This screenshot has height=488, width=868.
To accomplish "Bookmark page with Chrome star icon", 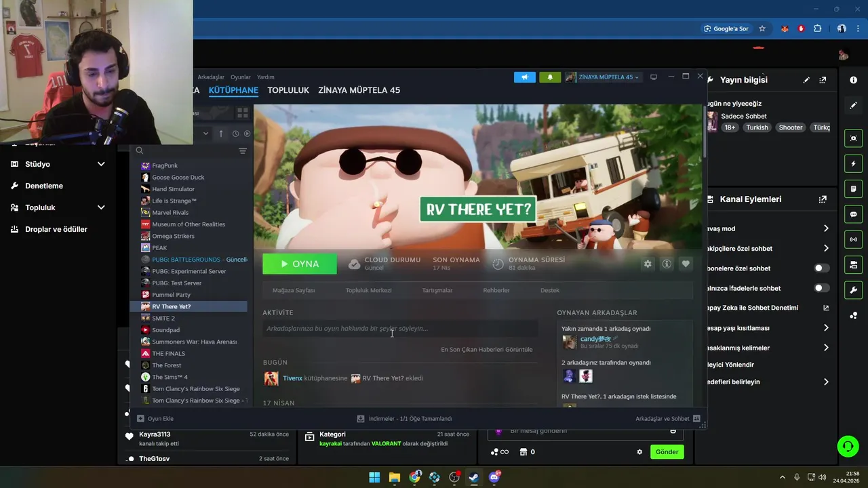I will (x=762, y=28).
